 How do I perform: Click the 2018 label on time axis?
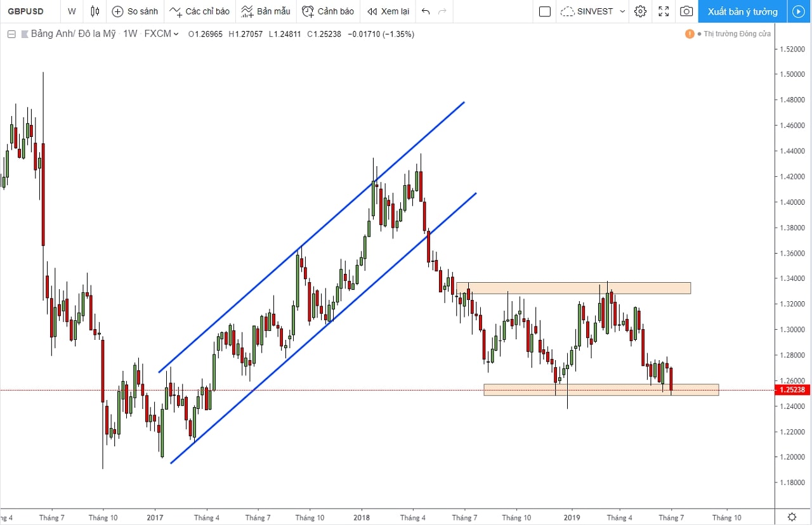362,517
